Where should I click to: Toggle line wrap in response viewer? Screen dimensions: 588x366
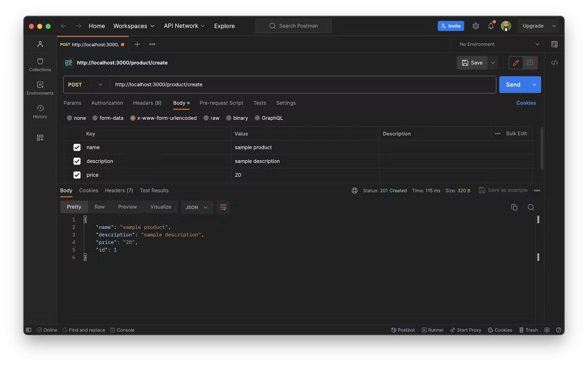(x=223, y=207)
